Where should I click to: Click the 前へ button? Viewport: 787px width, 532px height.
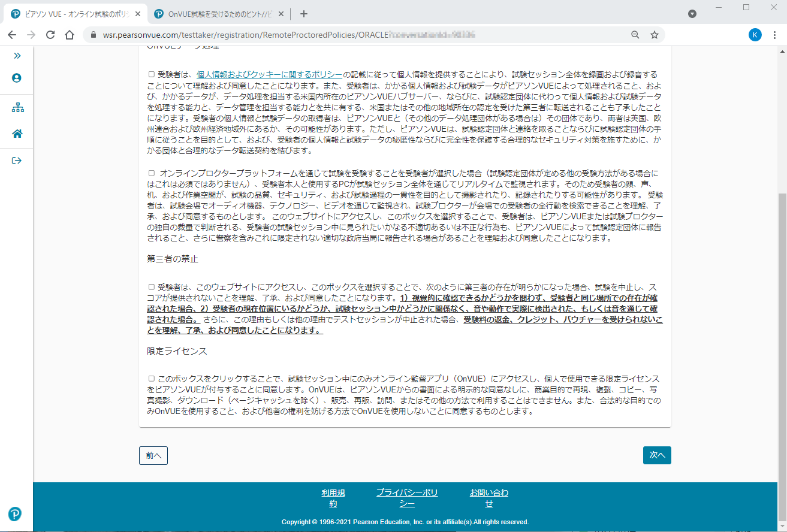(153, 455)
